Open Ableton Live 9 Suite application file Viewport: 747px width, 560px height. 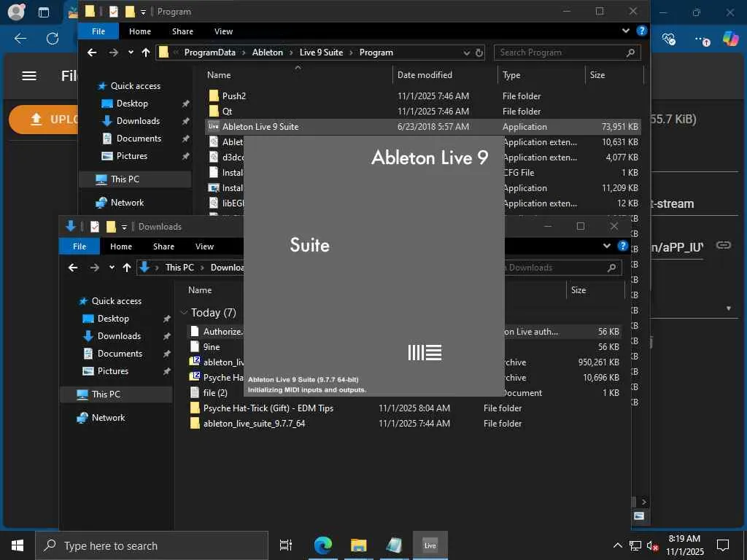click(260, 127)
